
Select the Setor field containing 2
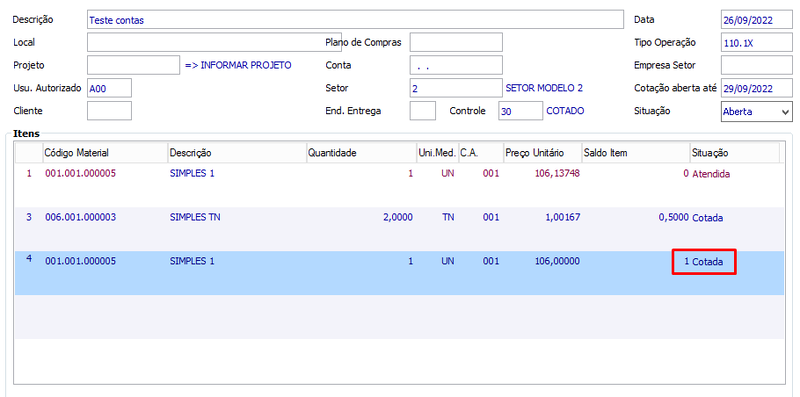click(x=456, y=88)
